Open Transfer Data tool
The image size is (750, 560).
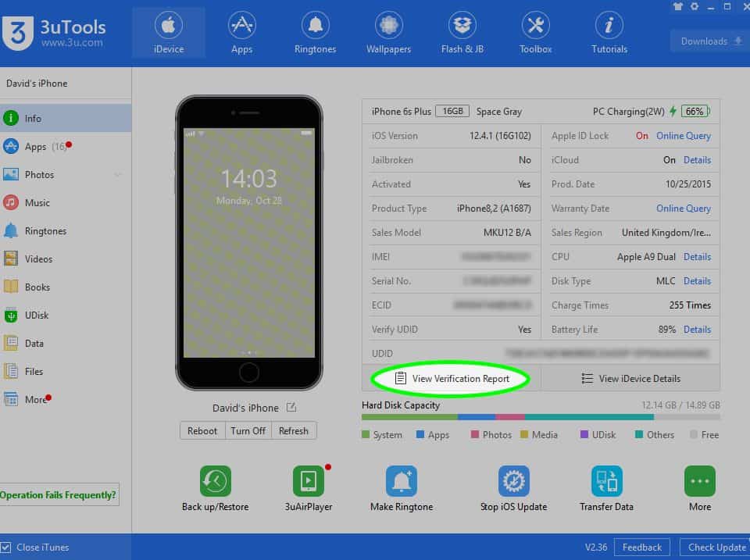pyautogui.click(x=606, y=488)
